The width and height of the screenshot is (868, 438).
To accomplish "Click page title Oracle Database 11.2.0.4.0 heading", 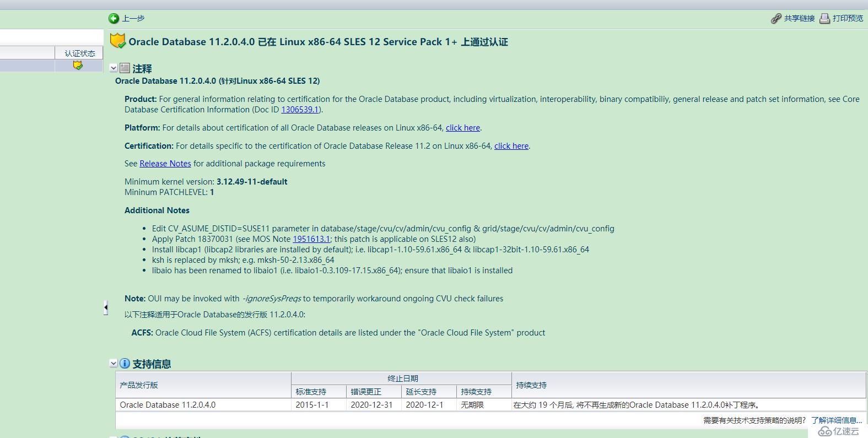I will click(319, 42).
